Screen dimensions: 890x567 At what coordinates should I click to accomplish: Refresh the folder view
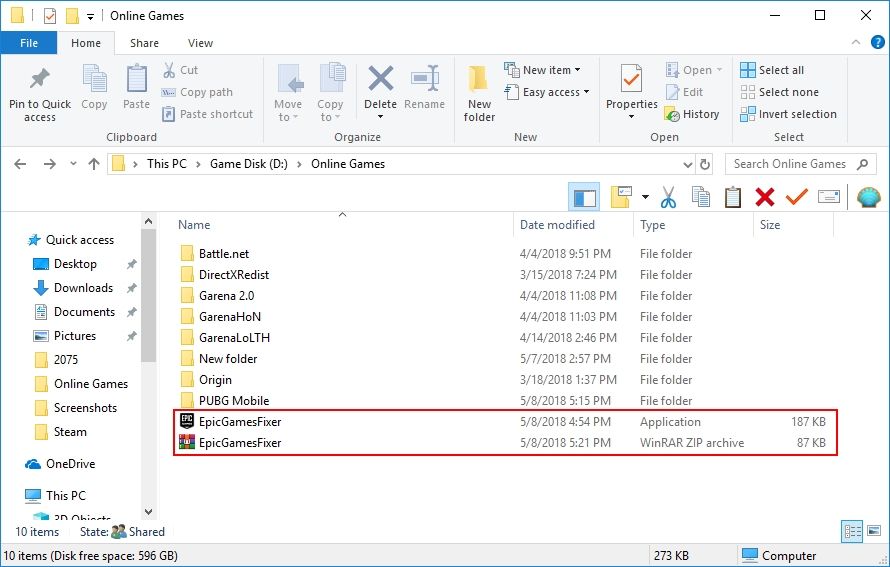point(705,165)
